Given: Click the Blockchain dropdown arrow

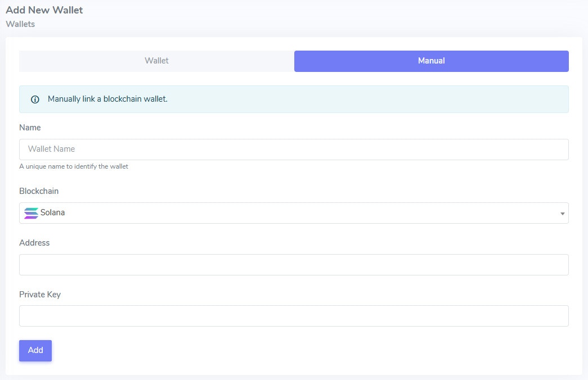Looking at the screenshot, I should click(x=562, y=214).
